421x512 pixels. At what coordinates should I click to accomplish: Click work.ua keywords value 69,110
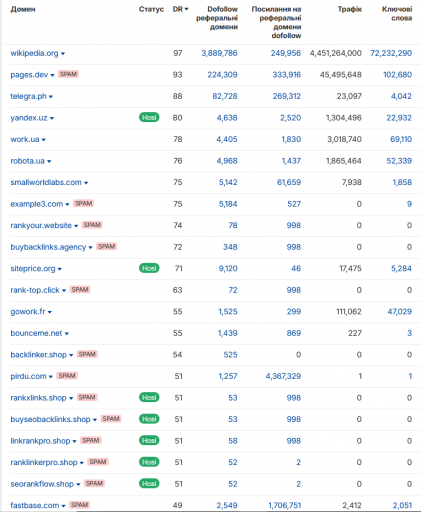coord(401,139)
